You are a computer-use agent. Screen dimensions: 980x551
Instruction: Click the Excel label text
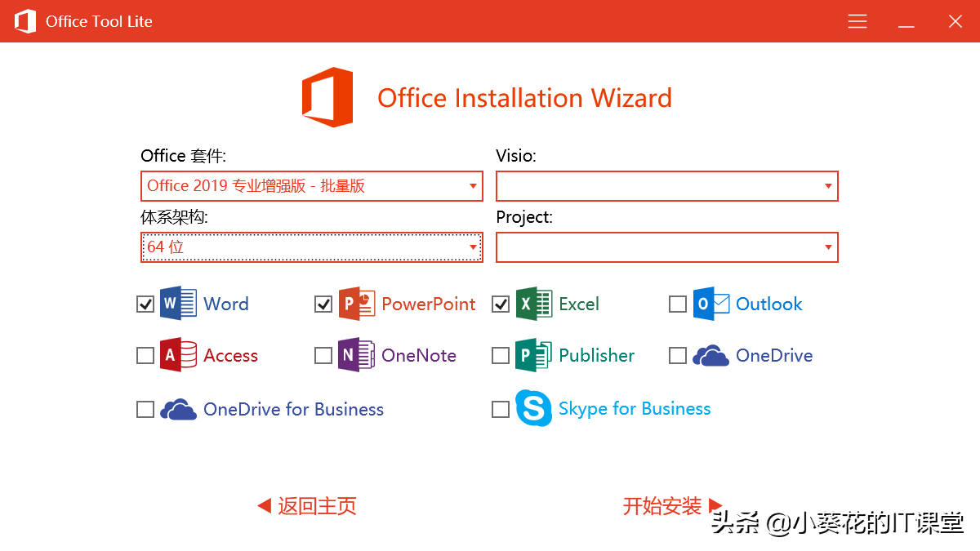tap(579, 304)
